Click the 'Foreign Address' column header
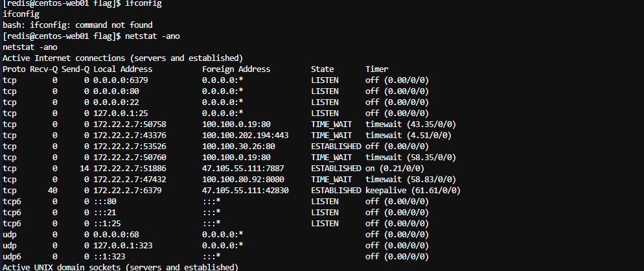 pos(236,69)
